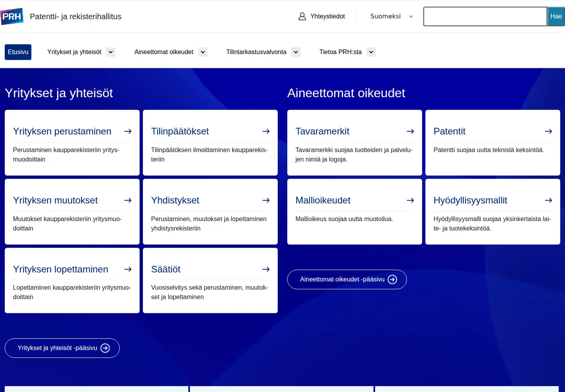Viewport: 565px width, 392px height.
Task: Click the arrow on Yrityksen perustaminen card
Action: [x=128, y=131]
